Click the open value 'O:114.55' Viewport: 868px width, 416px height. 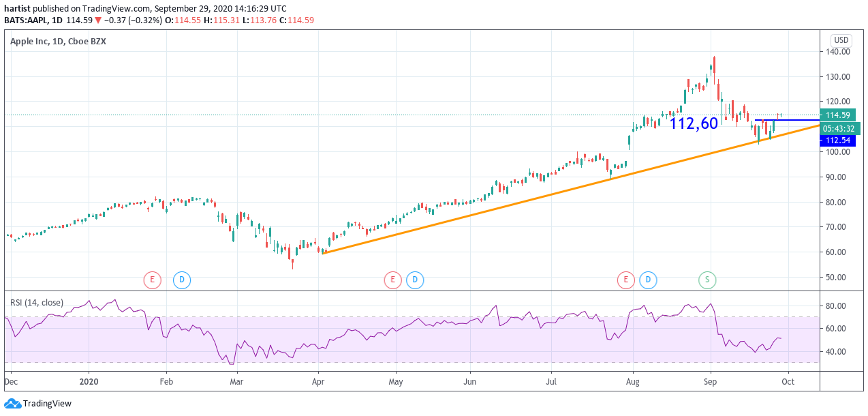click(184, 20)
